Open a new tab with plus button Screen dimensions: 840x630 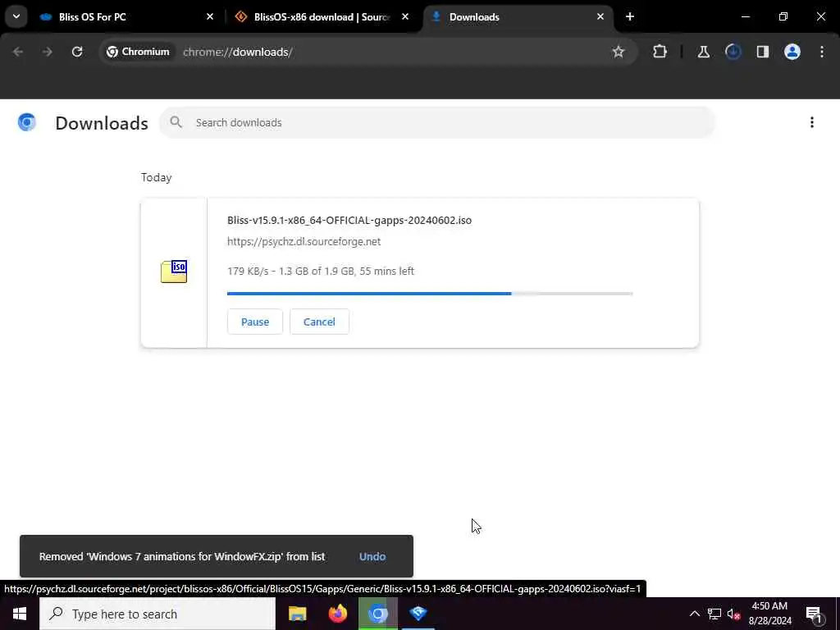click(630, 17)
